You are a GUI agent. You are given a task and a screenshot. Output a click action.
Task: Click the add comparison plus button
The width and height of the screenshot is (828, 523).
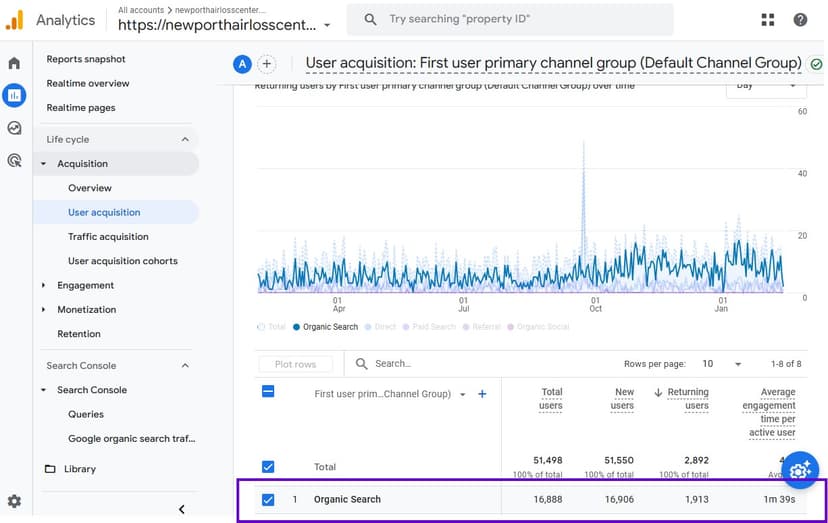click(267, 64)
